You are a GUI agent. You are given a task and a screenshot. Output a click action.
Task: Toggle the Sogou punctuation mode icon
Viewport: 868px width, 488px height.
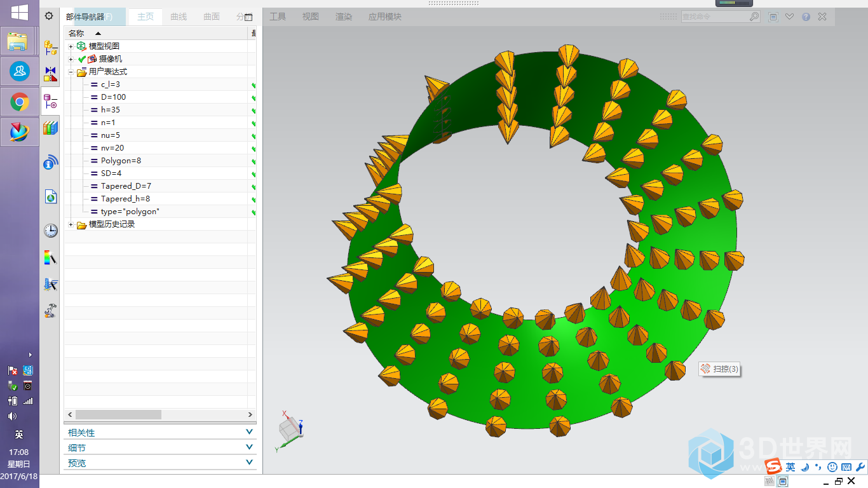click(818, 467)
